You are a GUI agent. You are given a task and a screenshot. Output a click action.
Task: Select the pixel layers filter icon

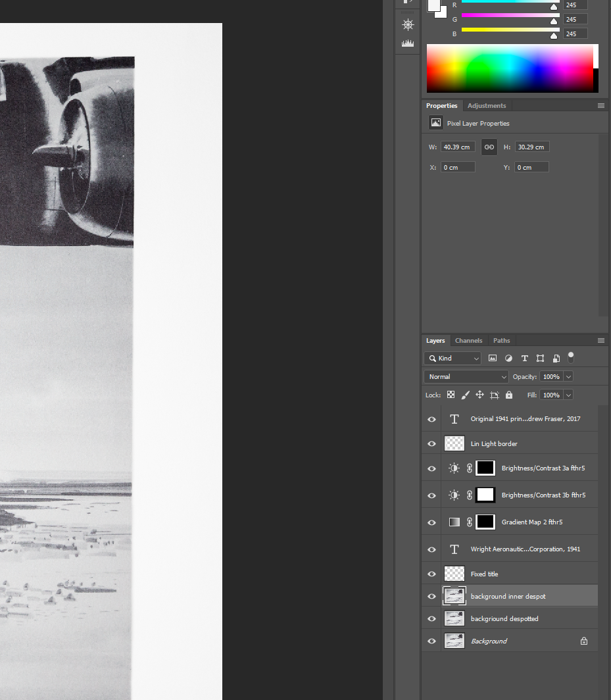493,358
